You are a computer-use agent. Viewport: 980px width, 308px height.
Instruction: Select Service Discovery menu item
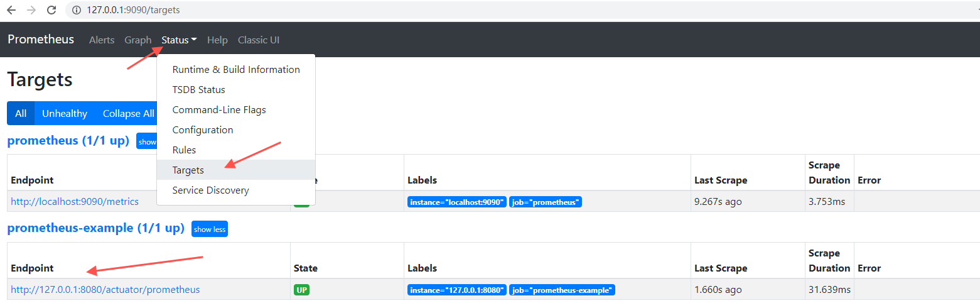tap(210, 190)
